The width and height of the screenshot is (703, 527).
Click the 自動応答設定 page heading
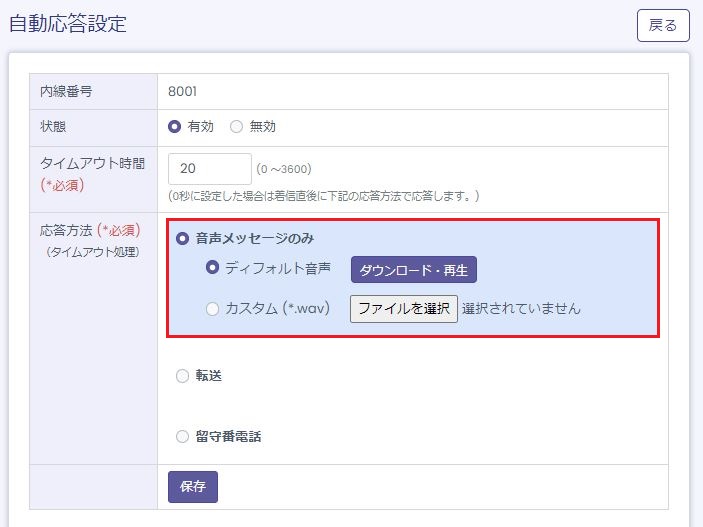tap(68, 24)
